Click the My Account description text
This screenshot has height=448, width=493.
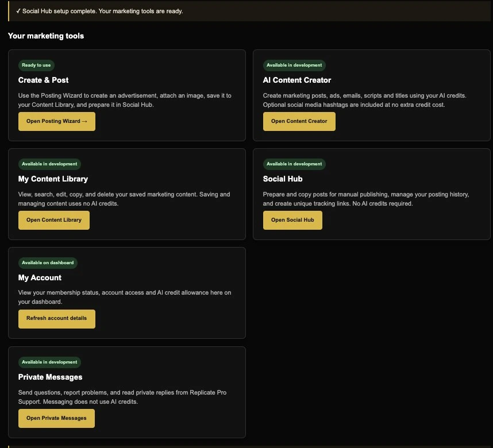[x=125, y=297]
